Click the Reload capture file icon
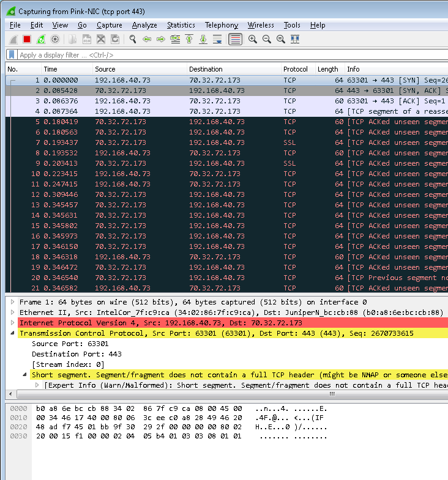This screenshot has height=480, width=448. point(115,39)
